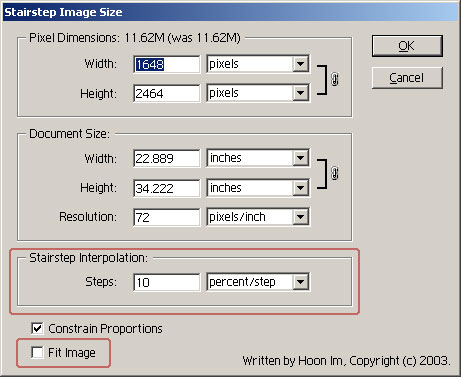The height and width of the screenshot is (377, 461).
Task: Select the Resolution field showing 72
Action: pos(167,217)
